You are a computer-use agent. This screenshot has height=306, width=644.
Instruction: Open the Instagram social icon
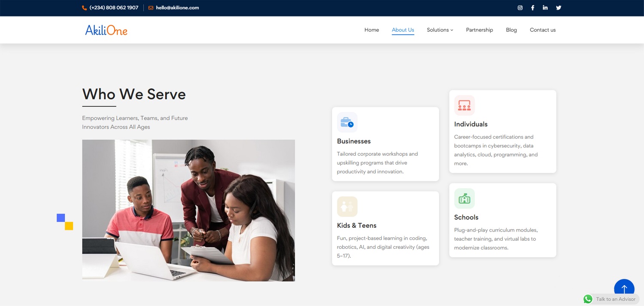(x=520, y=8)
